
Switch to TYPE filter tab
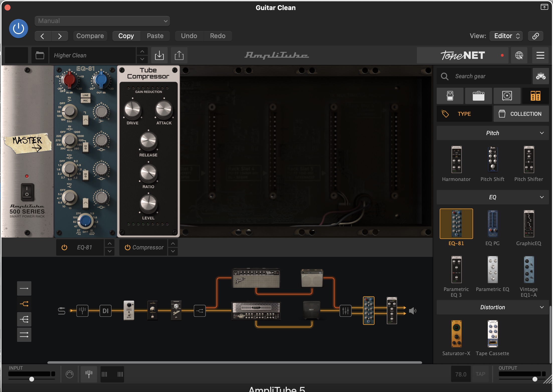[464, 114]
